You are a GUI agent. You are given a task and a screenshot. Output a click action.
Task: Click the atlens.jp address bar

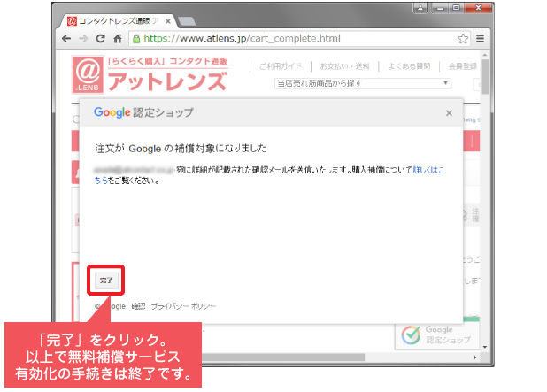coord(300,39)
